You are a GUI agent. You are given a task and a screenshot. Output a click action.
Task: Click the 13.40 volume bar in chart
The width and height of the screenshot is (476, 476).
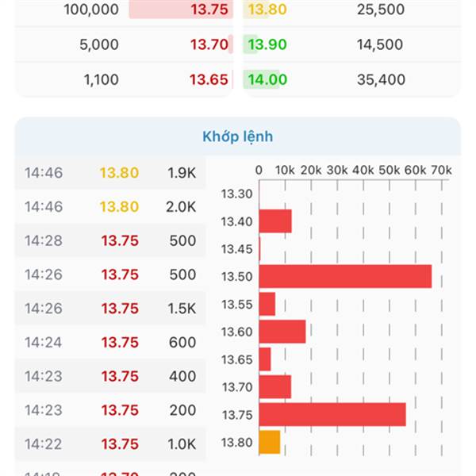[x=275, y=221]
